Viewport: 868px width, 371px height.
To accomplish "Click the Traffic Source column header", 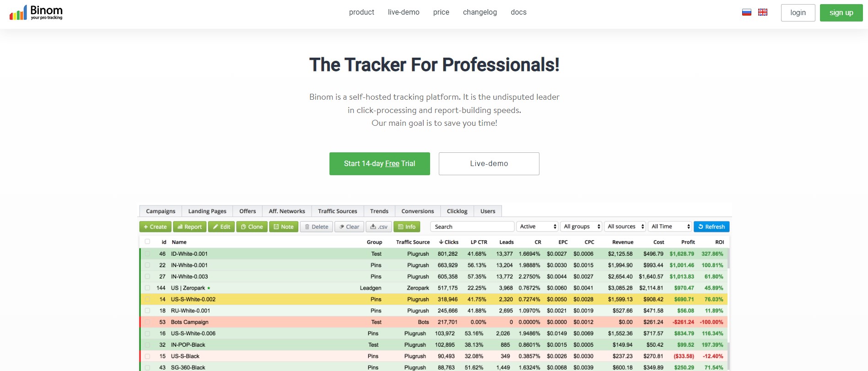I will pyautogui.click(x=413, y=242).
